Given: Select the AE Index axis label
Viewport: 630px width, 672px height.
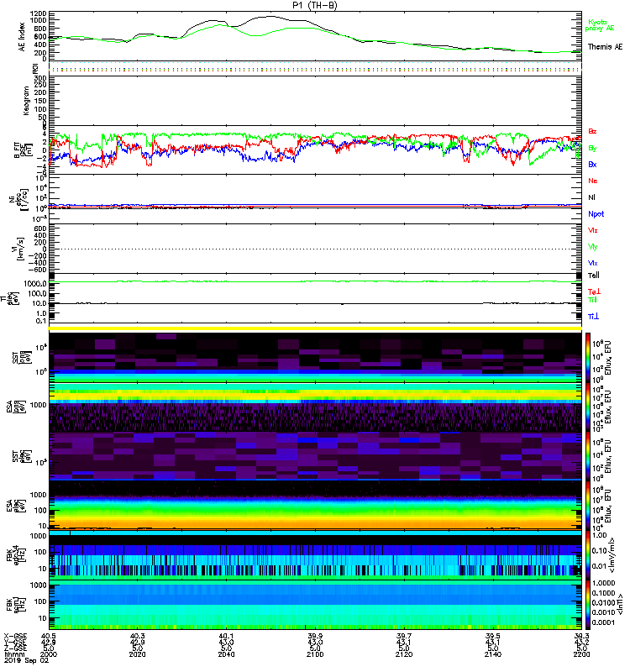Looking at the screenshot, I should coord(22,37).
